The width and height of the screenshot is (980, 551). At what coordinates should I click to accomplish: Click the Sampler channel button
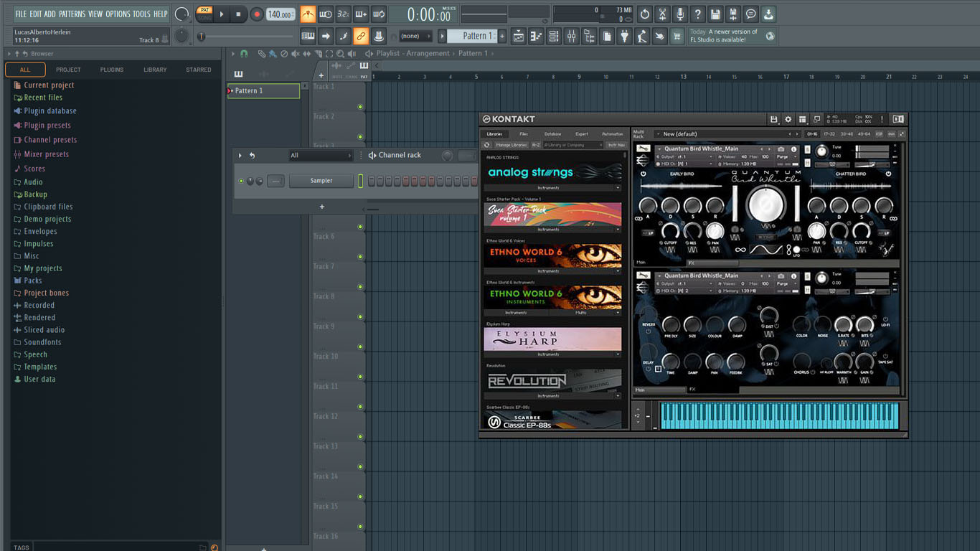[x=321, y=181]
